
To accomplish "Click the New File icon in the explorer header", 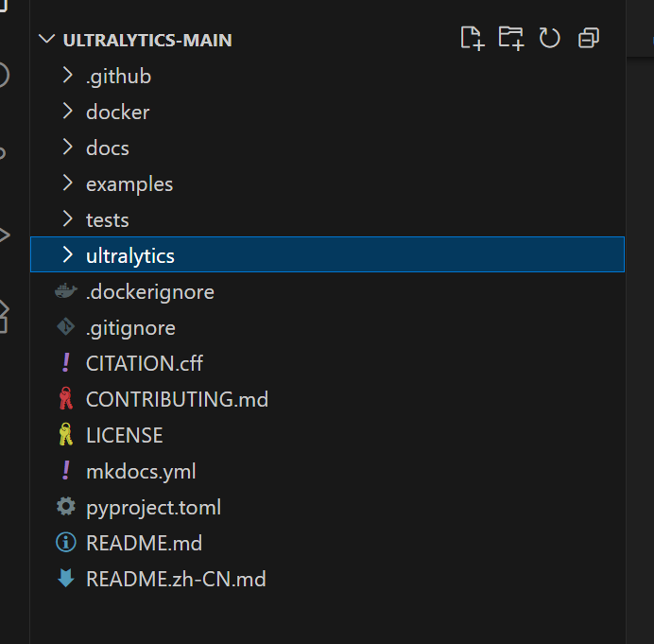I will click(x=473, y=39).
